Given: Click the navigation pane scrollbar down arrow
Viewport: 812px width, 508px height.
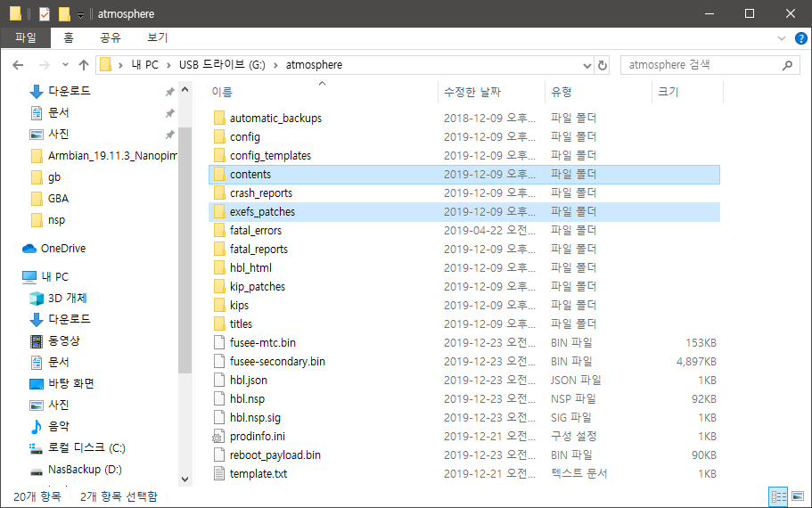Looking at the screenshot, I should point(185,479).
